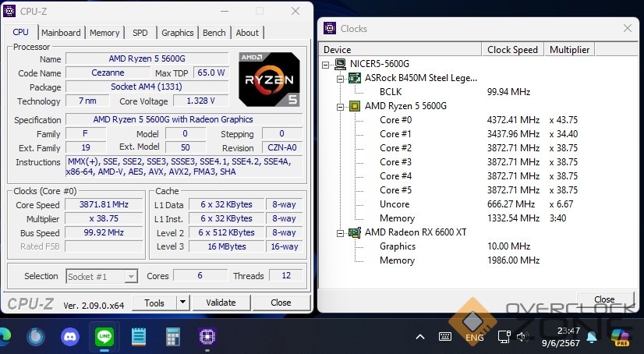Collapse the NICER5-5600G tree node
This screenshot has height=354, width=644.
pyautogui.click(x=326, y=65)
